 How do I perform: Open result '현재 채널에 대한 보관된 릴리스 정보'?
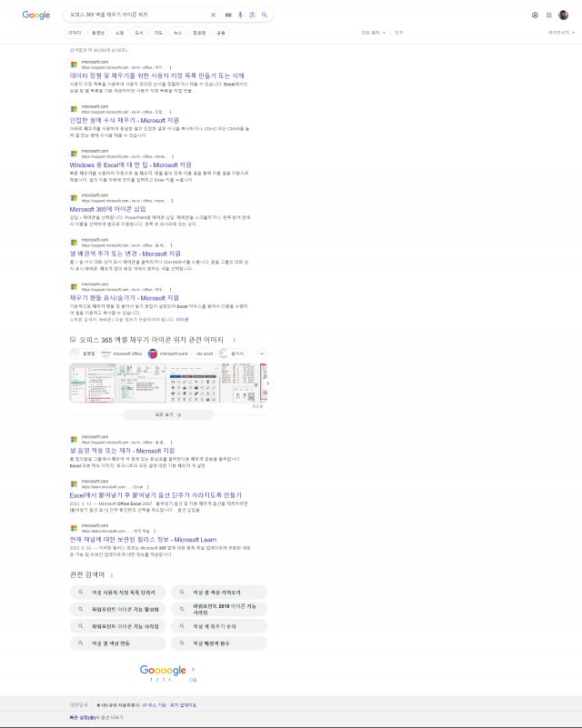coord(143,540)
